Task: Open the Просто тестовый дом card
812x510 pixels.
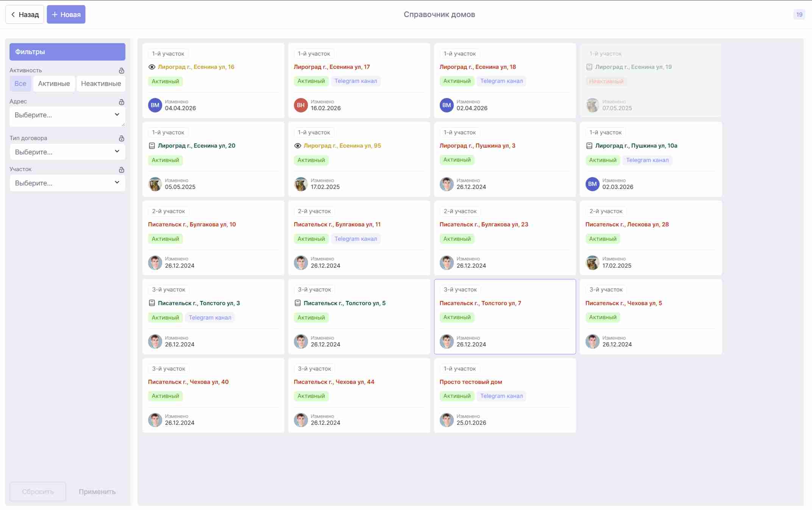Action: coord(505,395)
